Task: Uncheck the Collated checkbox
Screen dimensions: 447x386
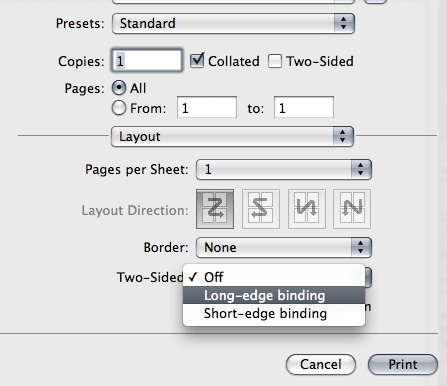Action: [x=197, y=61]
